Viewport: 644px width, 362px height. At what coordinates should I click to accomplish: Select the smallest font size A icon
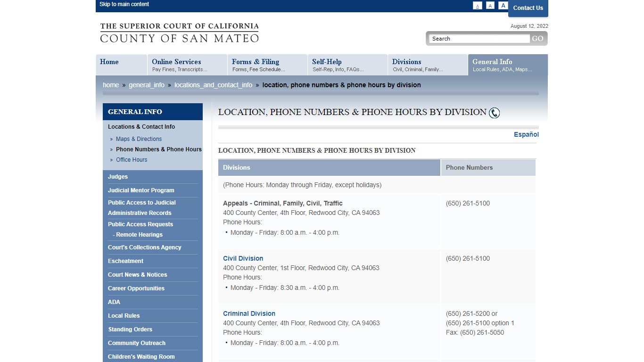tap(478, 6)
